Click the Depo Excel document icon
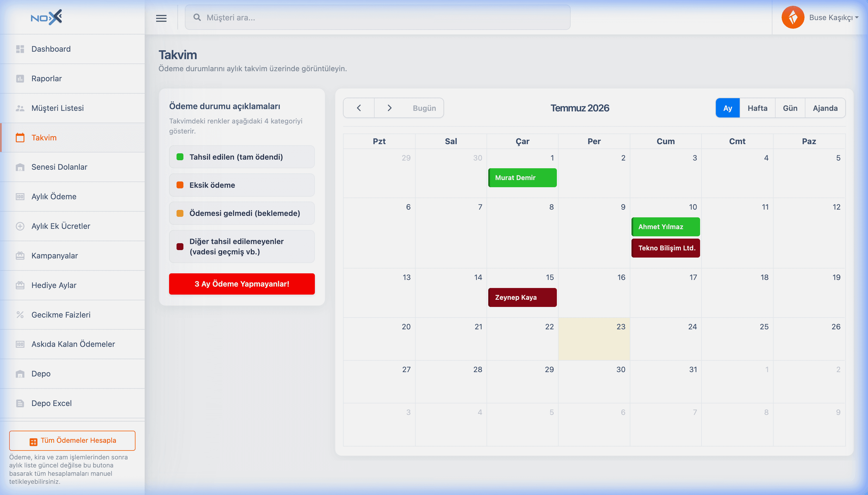Image resolution: width=868 pixels, height=495 pixels. 20,403
